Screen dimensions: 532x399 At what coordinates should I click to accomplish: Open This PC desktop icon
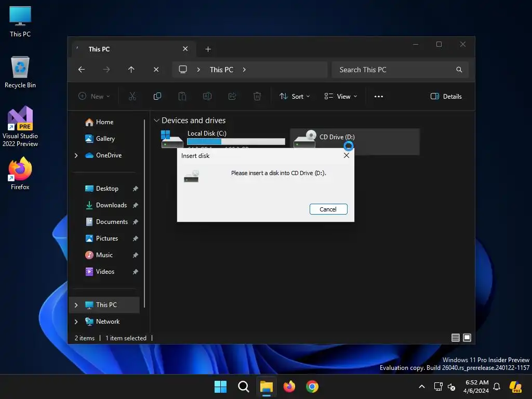20,22
